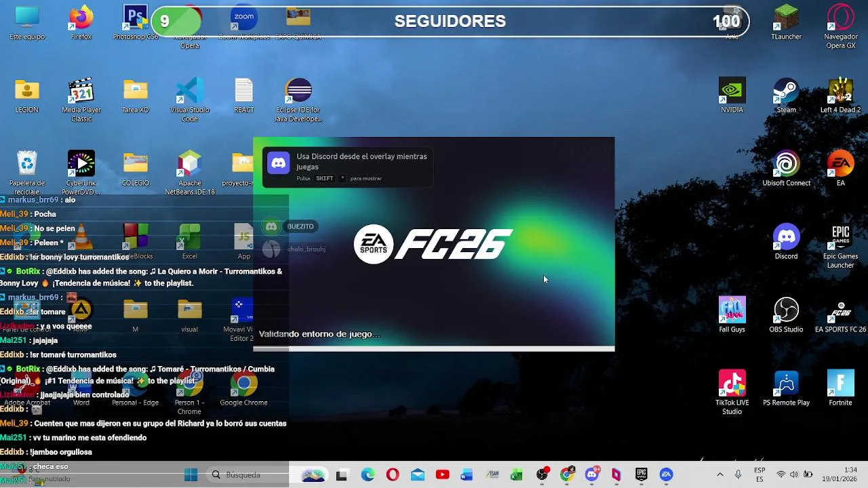Open the Mail app on the taskbar
This screenshot has height=488, width=868.
click(418, 475)
